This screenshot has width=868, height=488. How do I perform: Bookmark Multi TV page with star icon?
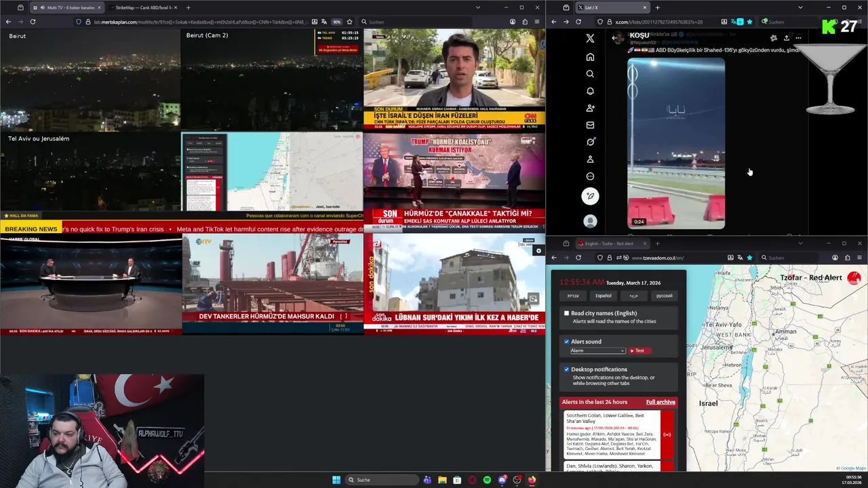coord(349,22)
